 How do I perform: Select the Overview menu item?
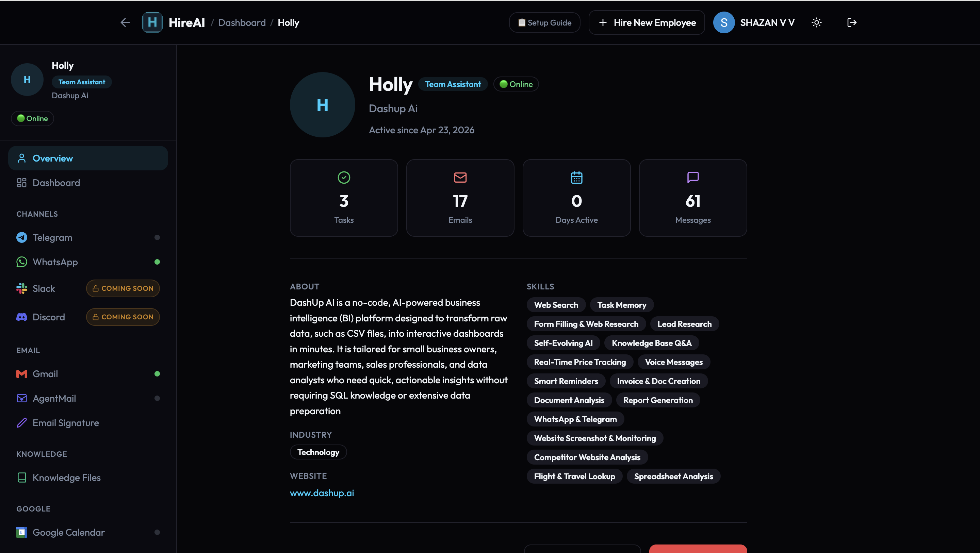[x=53, y=158]
